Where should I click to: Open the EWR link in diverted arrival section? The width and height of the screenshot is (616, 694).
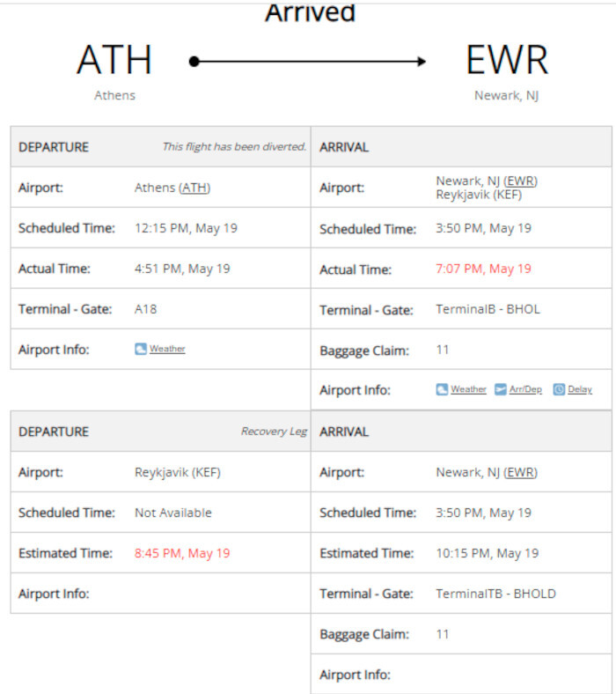point(521,181)
